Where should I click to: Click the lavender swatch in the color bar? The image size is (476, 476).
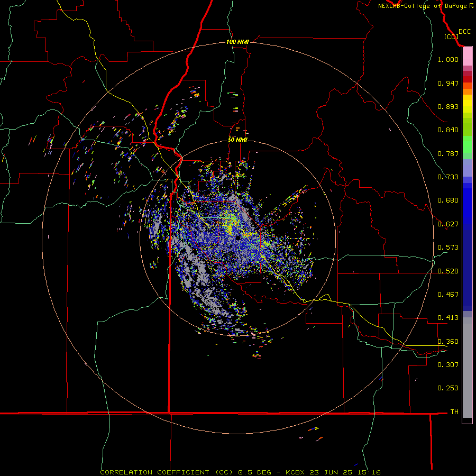pyautogui.click(x=467, y=168)
